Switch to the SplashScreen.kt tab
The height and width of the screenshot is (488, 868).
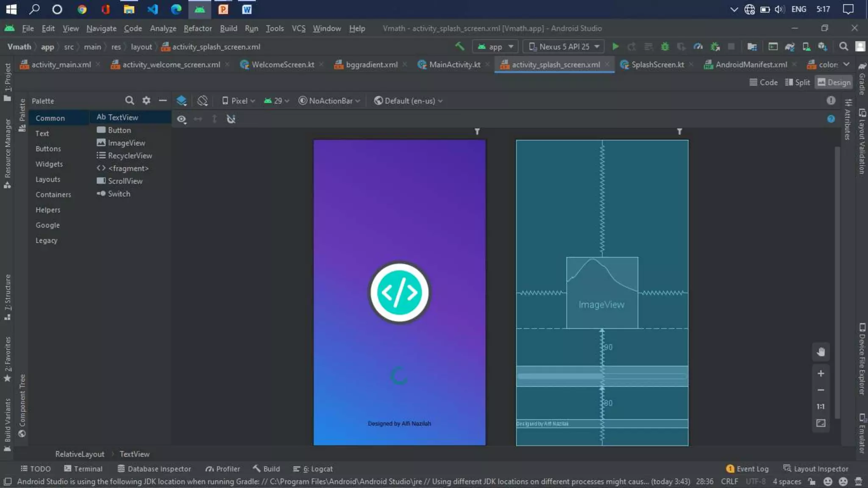click(657, 64)
